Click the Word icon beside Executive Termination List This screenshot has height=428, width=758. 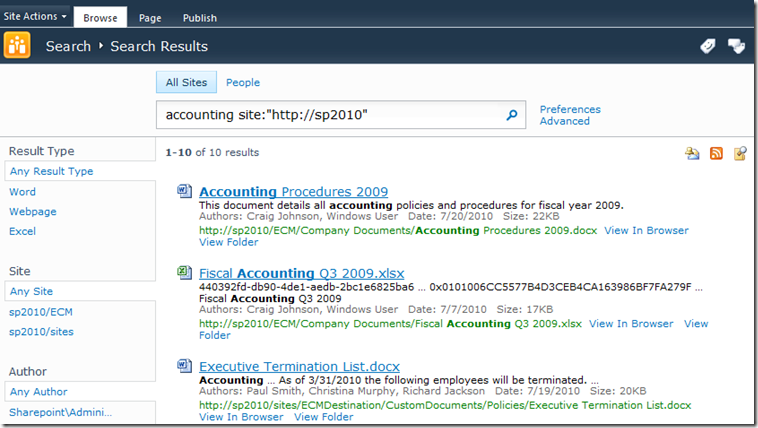click(x=184, y=366)
